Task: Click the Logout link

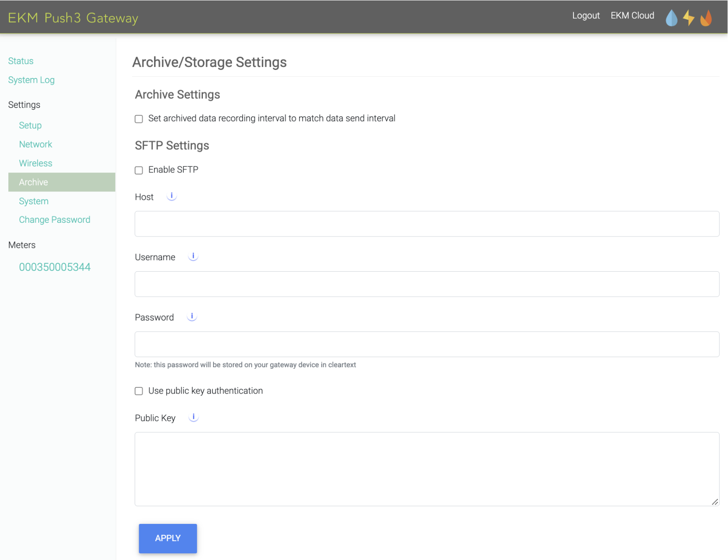Action: click(586, 15)
